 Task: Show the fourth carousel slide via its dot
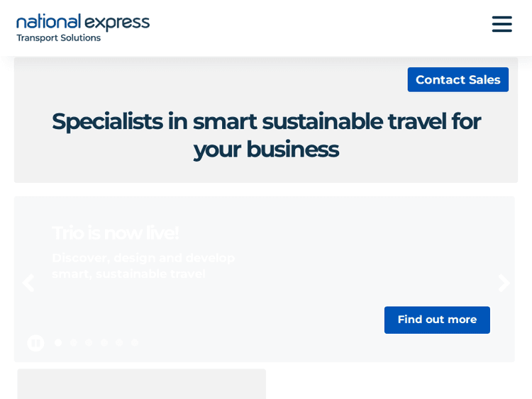click(104, 342)
